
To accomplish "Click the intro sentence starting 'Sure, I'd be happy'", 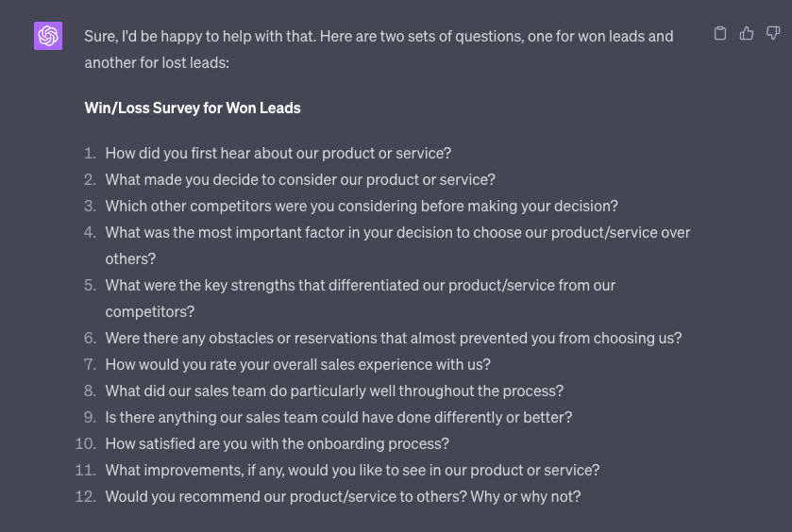I will [379, 49].
